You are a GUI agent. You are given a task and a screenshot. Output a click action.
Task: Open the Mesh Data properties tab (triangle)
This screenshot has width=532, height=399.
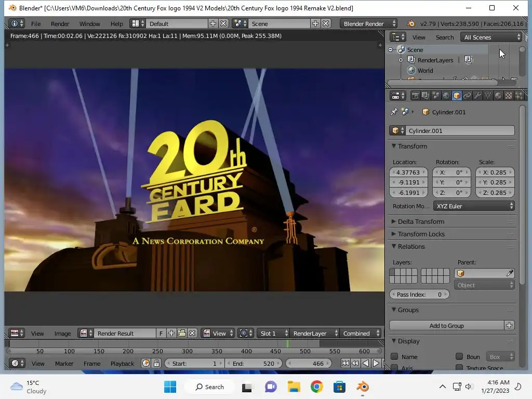point(488,96)
